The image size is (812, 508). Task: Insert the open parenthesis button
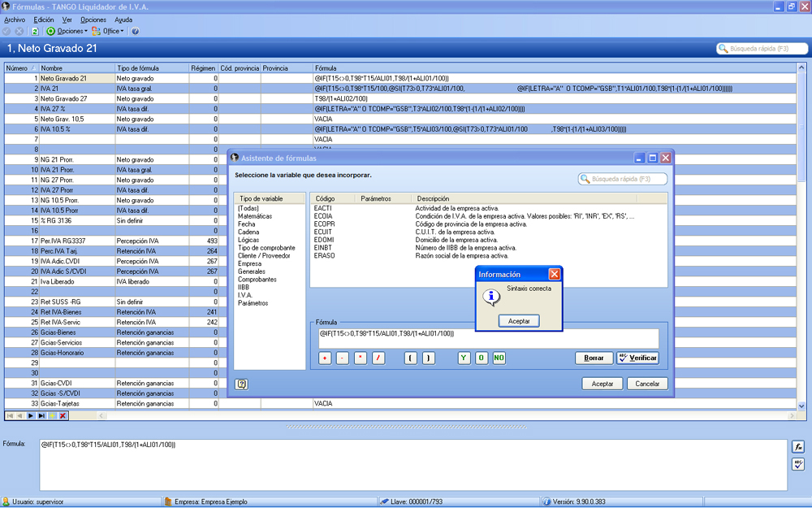click(411, 358)
